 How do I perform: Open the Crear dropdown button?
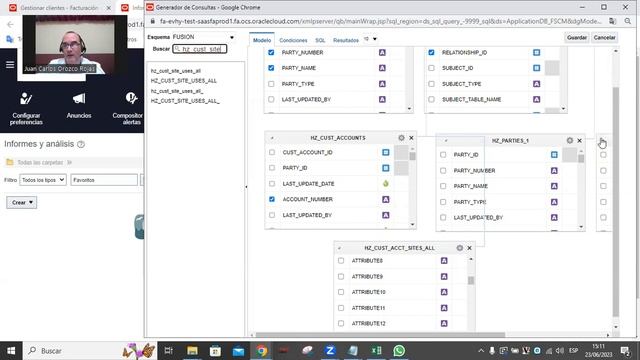tap(22, 202)
